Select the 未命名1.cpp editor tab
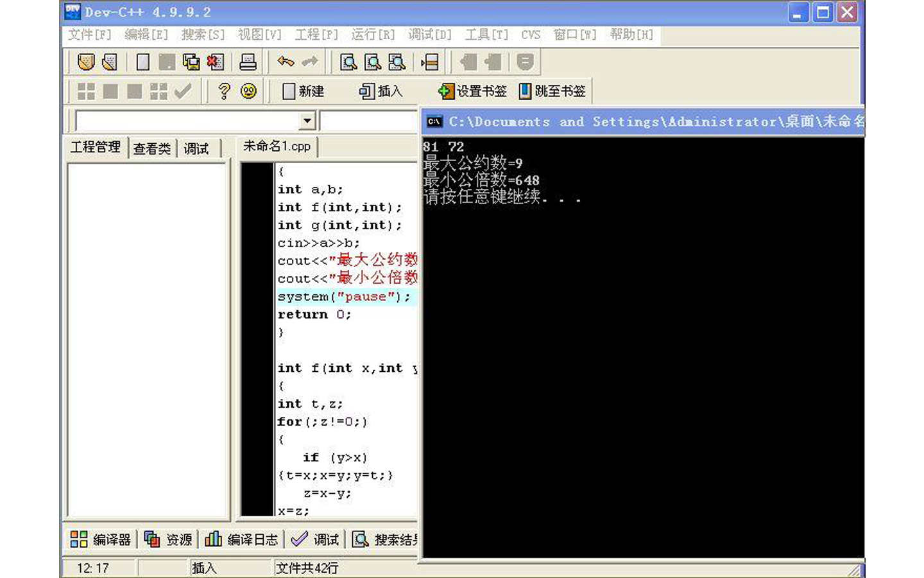The width and height of the screenshot is (924, 578). (276, 146)
